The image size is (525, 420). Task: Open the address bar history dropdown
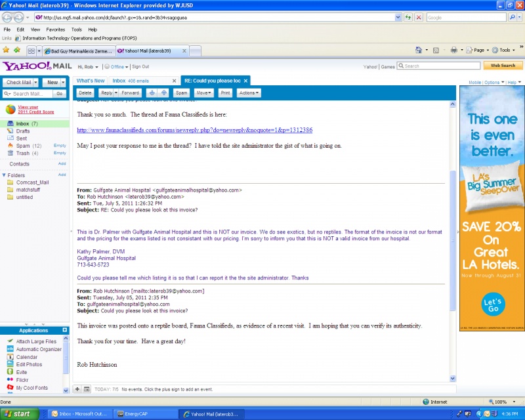pos(398,18)
